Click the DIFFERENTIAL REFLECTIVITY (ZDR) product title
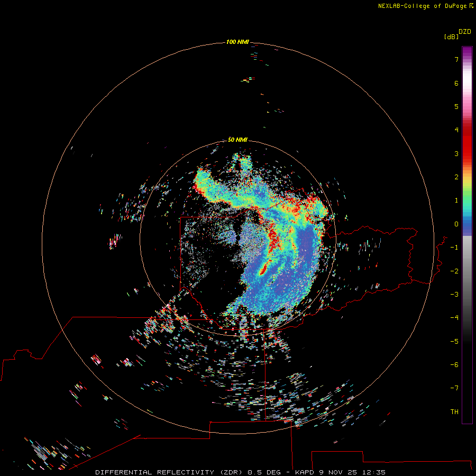Screen dimensions: 476x476 tap(169, 472)
